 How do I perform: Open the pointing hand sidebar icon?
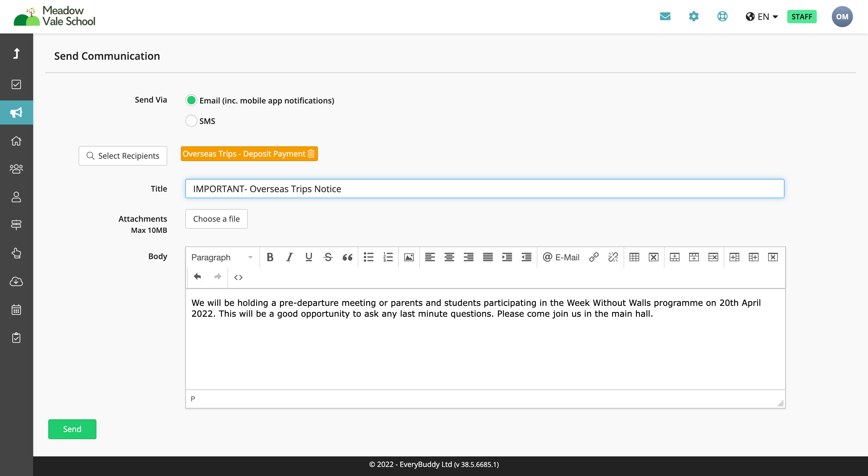pyautogui.click(x=16, y=253)
